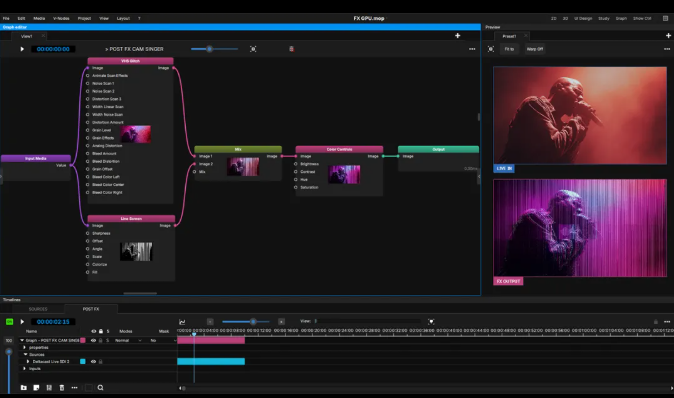Click the graph editor fit-to-view icon
The image size is (674, 398).
click(253, 49)
